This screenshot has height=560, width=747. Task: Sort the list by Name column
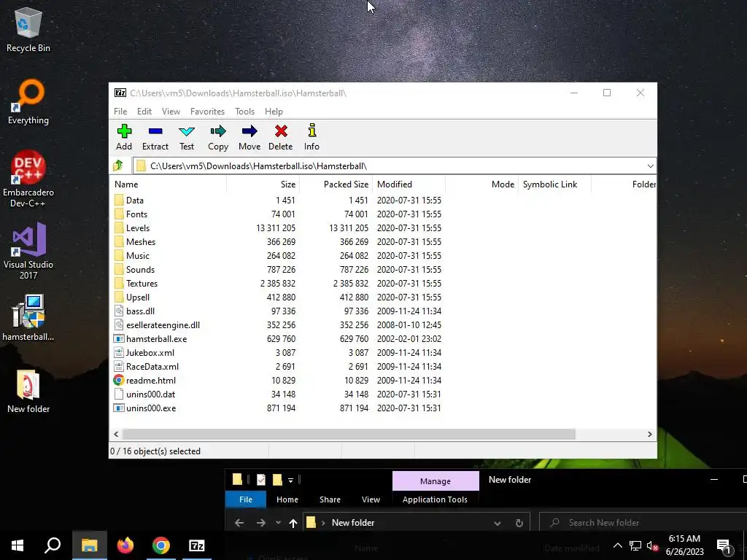click(x=169, y=184)
